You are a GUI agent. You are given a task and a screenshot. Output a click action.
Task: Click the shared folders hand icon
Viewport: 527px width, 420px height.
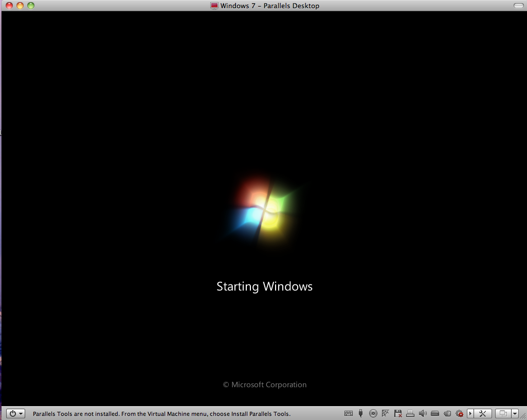447,414
